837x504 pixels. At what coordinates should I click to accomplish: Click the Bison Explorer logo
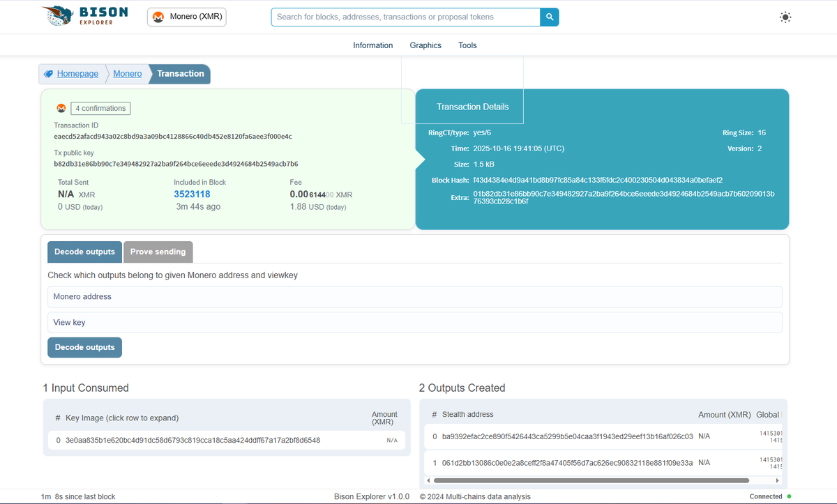84,17
